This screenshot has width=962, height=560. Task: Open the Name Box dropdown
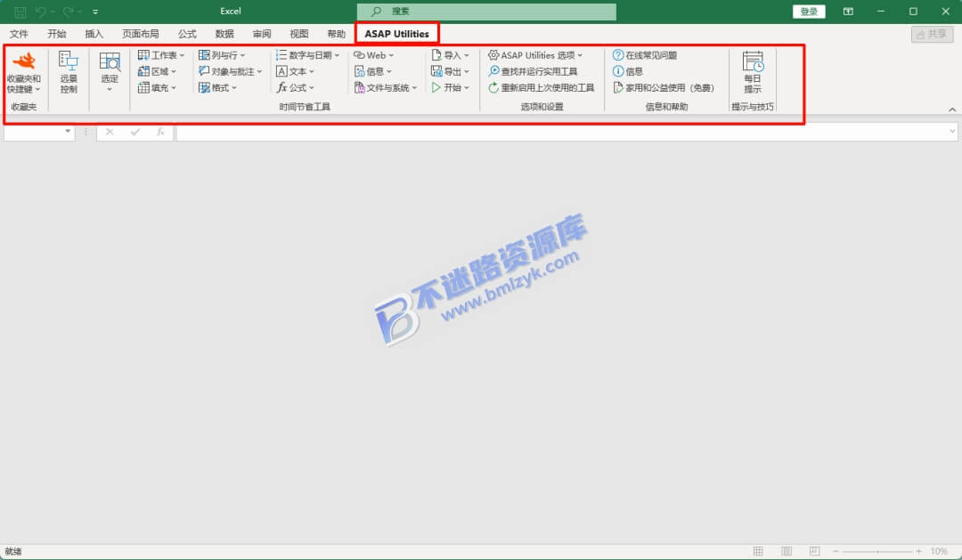point(68,131)
